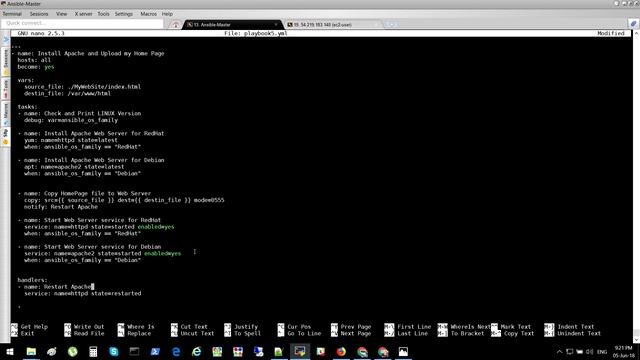Open the View menu
640x360 pixels.
click(61, 14)
